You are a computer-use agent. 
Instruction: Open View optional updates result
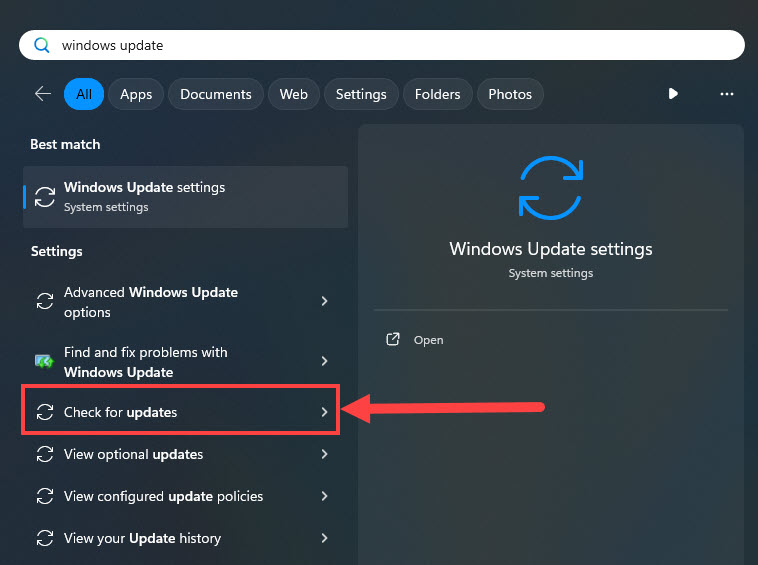click(x=181, y=454)
